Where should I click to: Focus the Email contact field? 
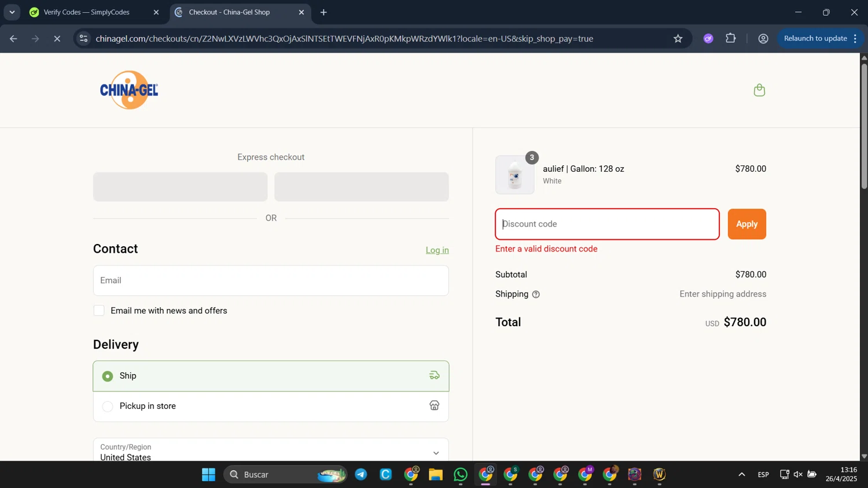[271, 280]
